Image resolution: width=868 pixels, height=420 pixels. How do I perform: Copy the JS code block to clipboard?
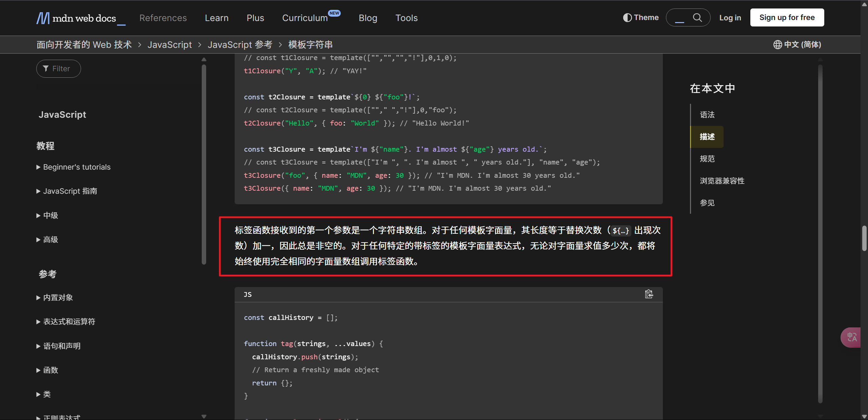pos(649,294)
